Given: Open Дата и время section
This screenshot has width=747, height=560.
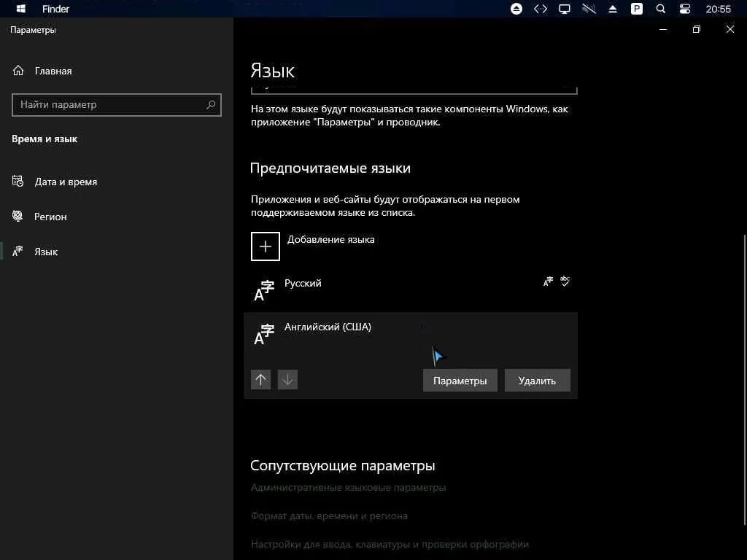Looking at the screenshot, I should pyautogui.click(x=66, y=182).
